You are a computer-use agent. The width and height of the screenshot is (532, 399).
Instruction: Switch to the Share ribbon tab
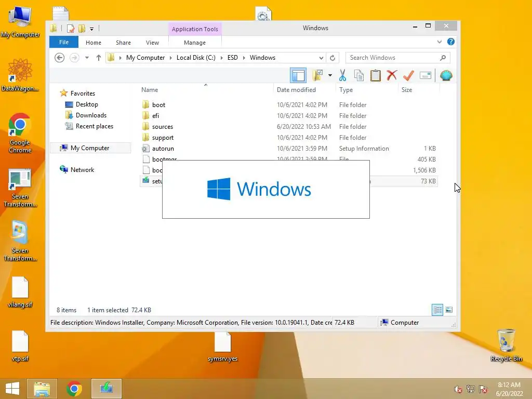[123, 43]
